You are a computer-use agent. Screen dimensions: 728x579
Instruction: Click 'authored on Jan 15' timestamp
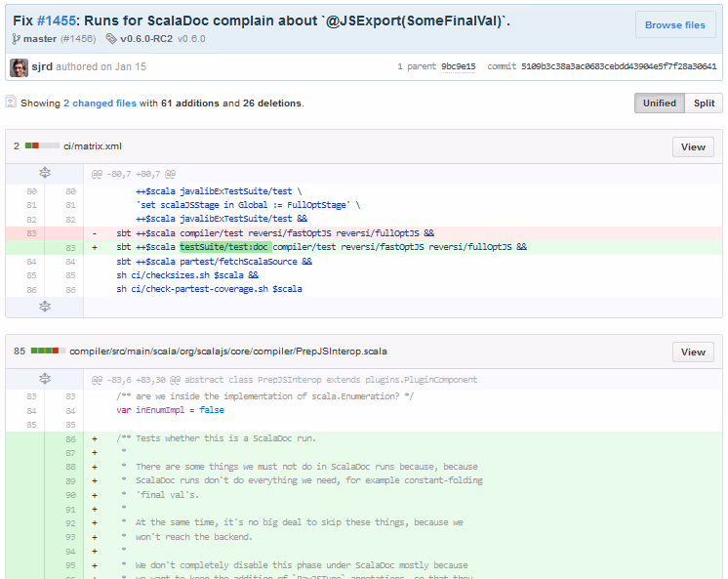point(101,67)
